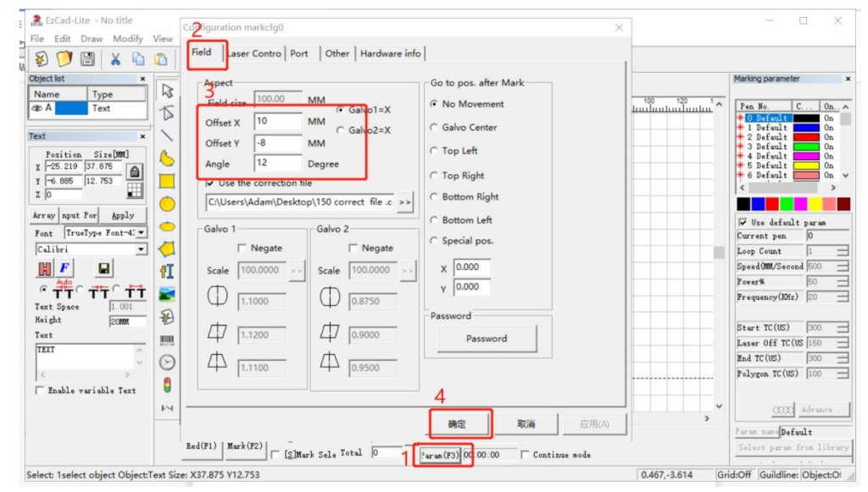868x492 pixels.
Task: Switch to the Hardware info tab
Action: (x=390, y=53)
